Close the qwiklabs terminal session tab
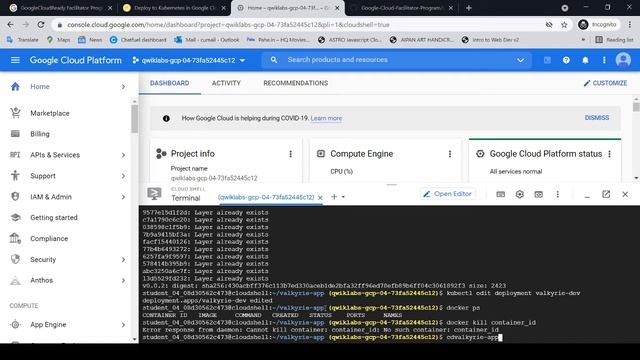Image resolution: width=640 pixels, height=360 pixels. (320, 197)
